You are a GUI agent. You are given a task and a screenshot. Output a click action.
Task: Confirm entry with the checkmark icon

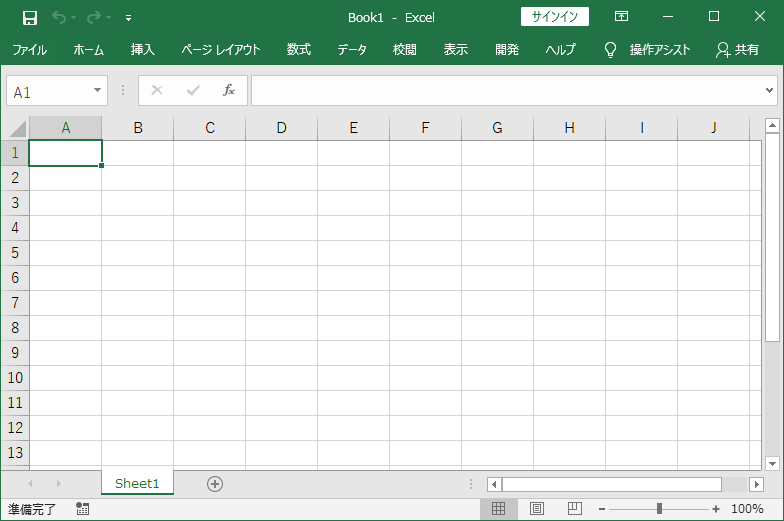click(193, 90)
